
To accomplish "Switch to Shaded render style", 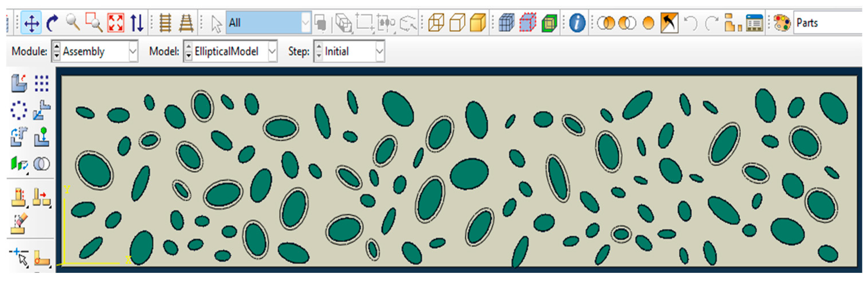I will pos(477,23).
